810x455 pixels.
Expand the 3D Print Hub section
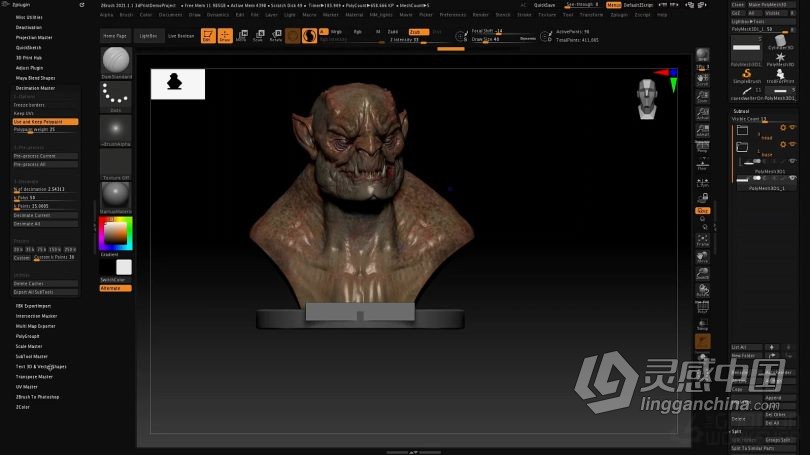(x=29, y=58)
